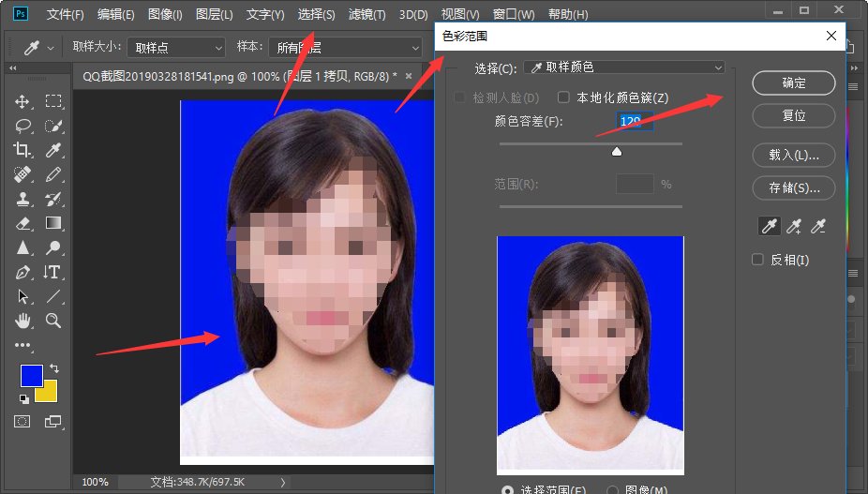Click the 复位 reset button
Viewport: 868px width, 494px height.
click(x=793, y=115)
